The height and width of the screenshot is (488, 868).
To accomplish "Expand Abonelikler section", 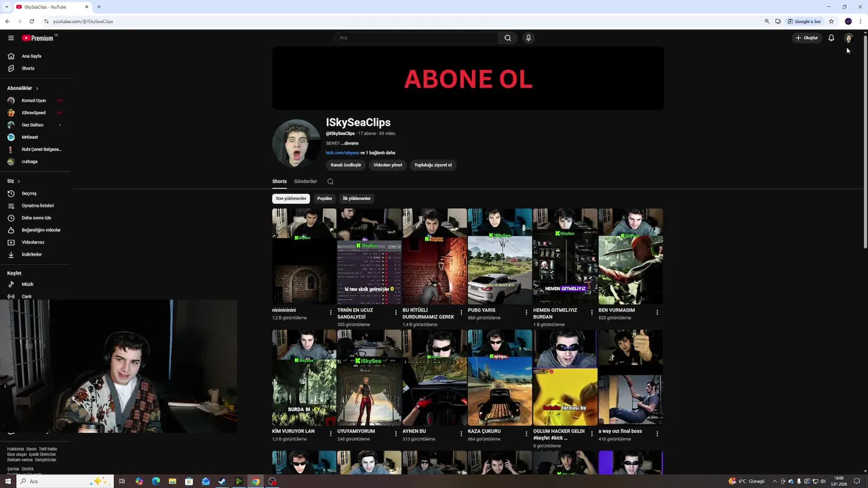I will coord(22,88).
